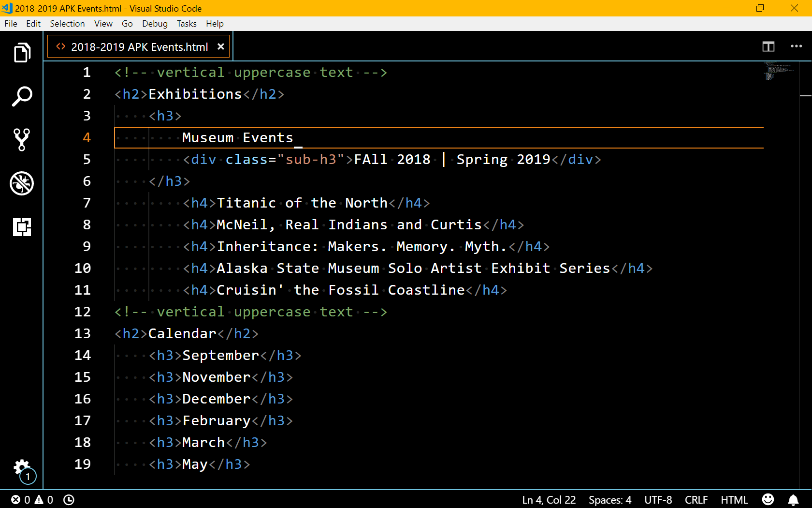Click the 'Calendar' heading text
Screen dimensions: 812x508
pos(182,334)
